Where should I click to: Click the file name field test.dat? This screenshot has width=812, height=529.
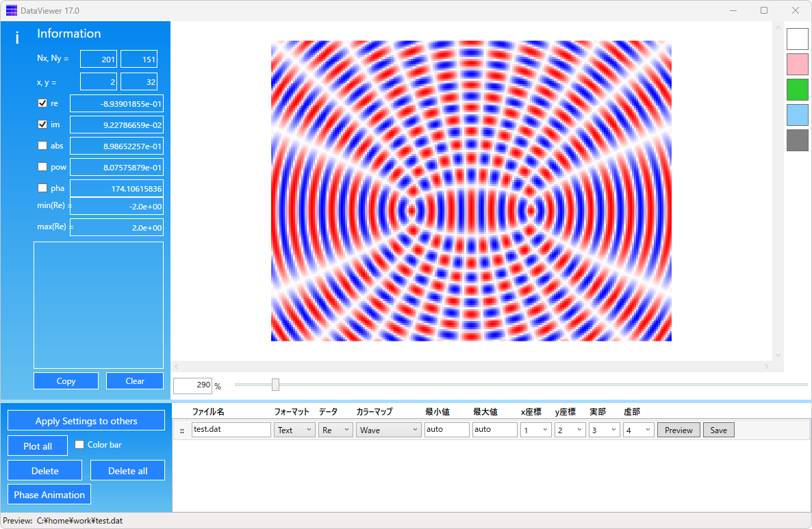tap(231, 430)
